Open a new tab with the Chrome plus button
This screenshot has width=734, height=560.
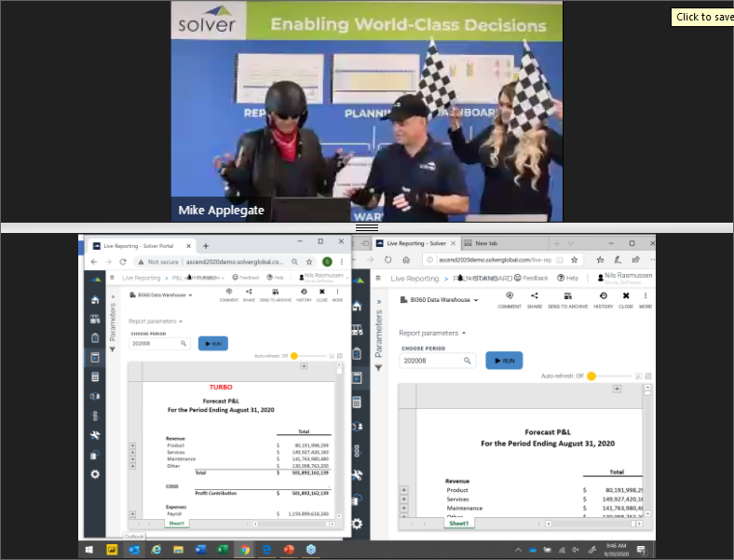[x=206, y=246]
